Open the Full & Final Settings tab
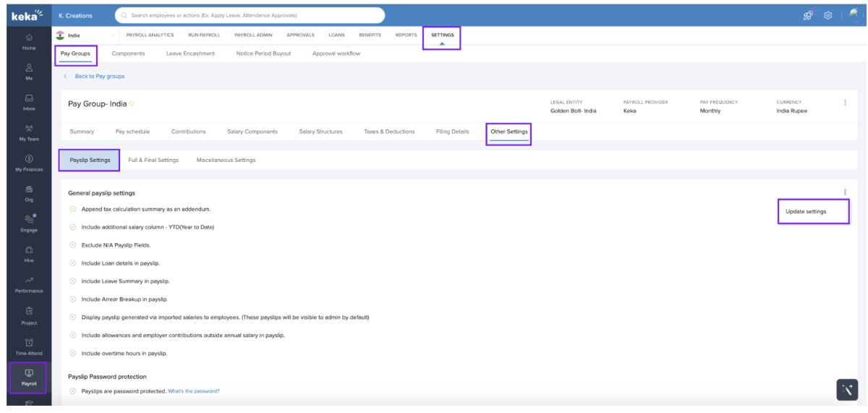Viewport: 868px width, 413px height. pyautogui.click(x=153, y=160)
